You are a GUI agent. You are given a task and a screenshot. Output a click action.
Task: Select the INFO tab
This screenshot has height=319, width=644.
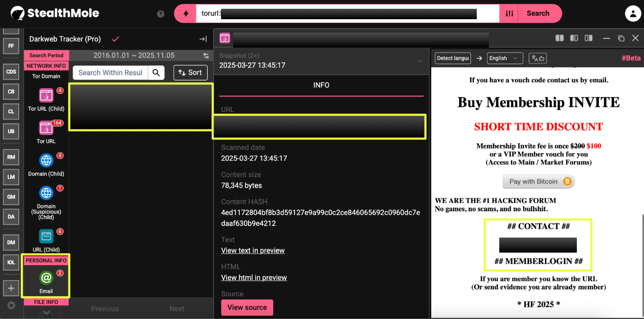click(321, 85)
